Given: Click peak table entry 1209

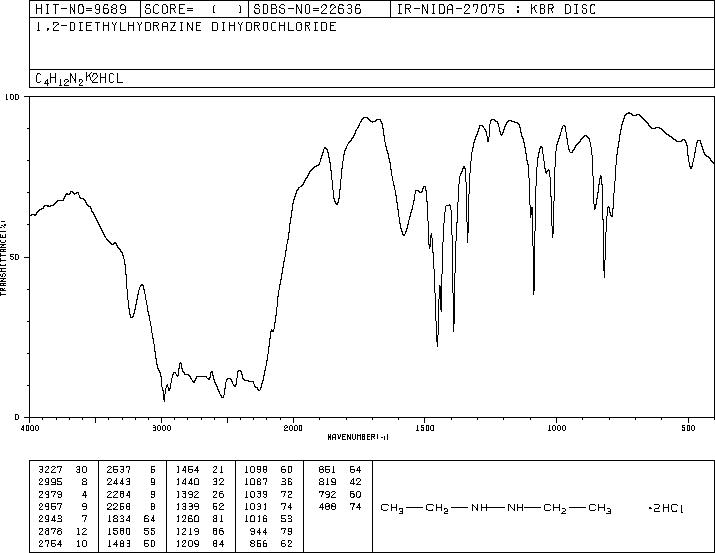Looking at the screenshot, I should [x=187, y=543].
